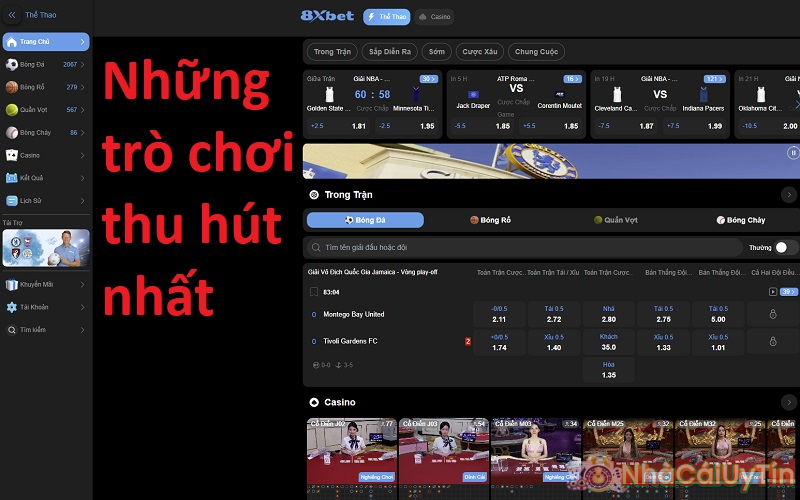Pause the banner carousel
800x500 pixels.
coord(793,153)
